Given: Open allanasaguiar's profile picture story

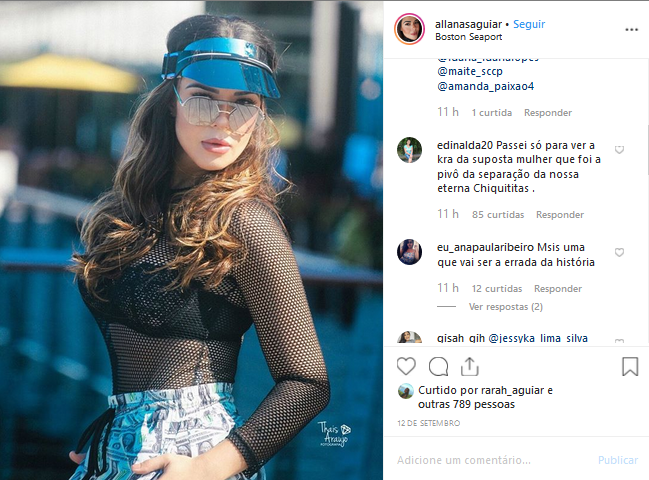Looking at the screenshot, I should pos(409,29).
